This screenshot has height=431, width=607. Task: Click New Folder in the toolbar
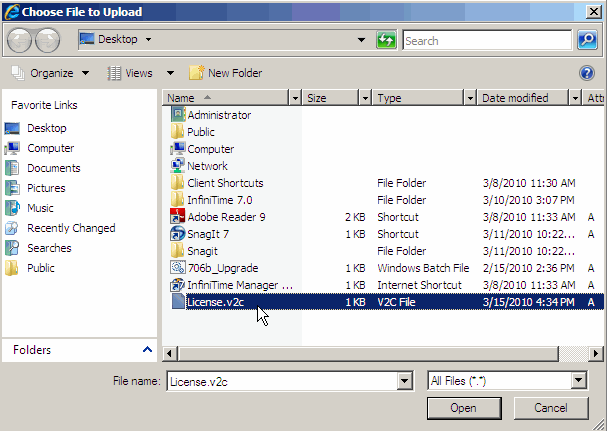225,73
